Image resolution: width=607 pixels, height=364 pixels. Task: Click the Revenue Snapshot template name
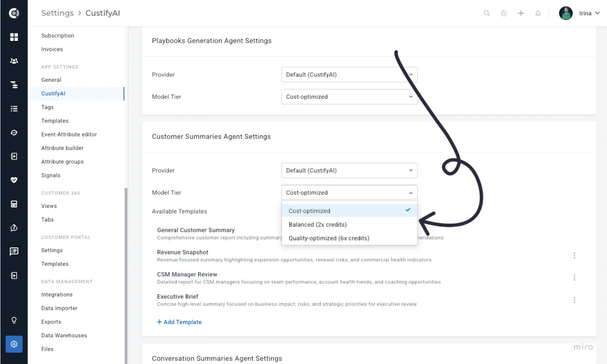(183, 253)
